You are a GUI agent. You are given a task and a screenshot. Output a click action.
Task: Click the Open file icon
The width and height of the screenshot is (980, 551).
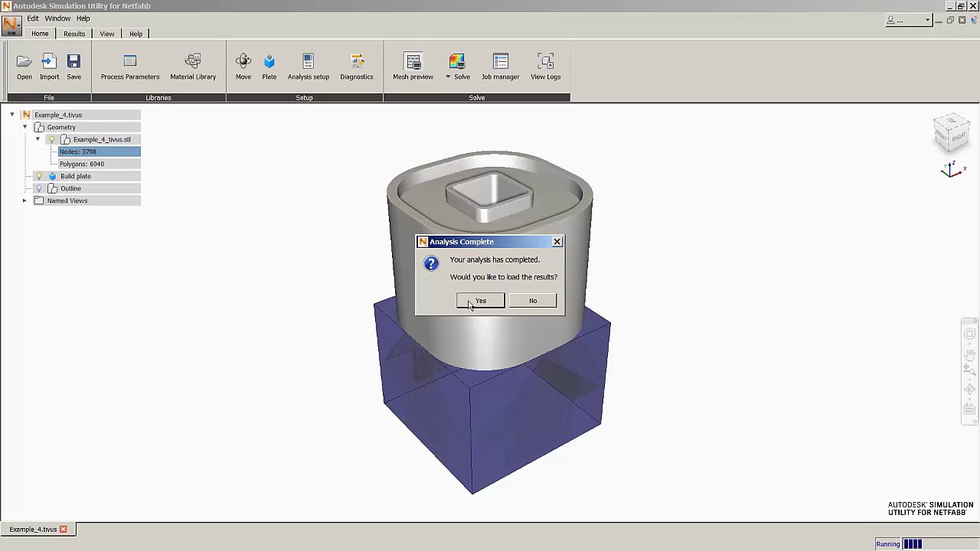(24, 61)
